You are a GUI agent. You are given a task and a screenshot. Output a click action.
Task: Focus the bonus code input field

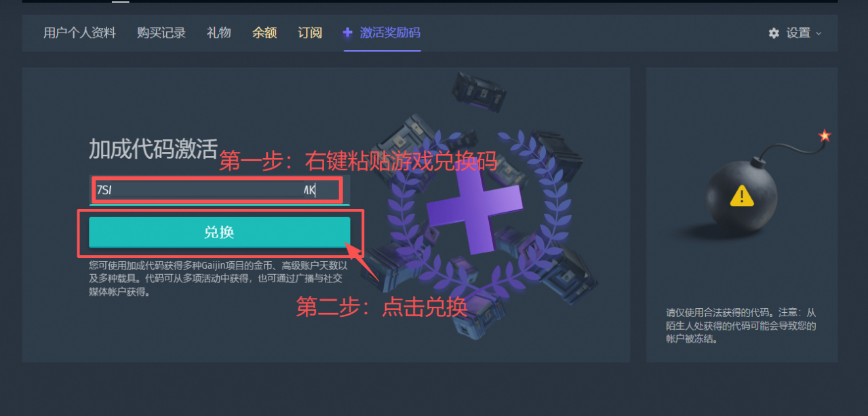219,190
